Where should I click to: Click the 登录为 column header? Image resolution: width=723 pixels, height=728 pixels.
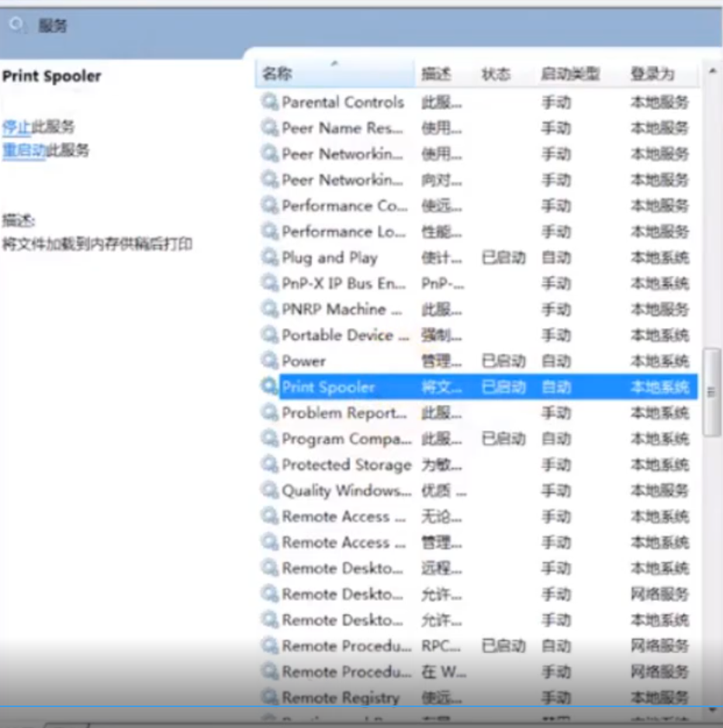tap(652, 74)
